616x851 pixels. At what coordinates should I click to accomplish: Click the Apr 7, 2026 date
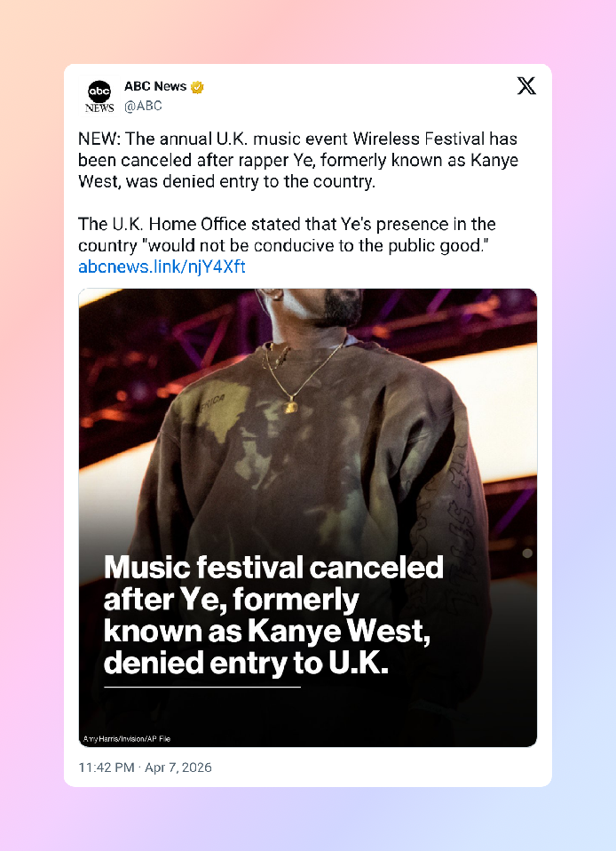click(178, 767)
